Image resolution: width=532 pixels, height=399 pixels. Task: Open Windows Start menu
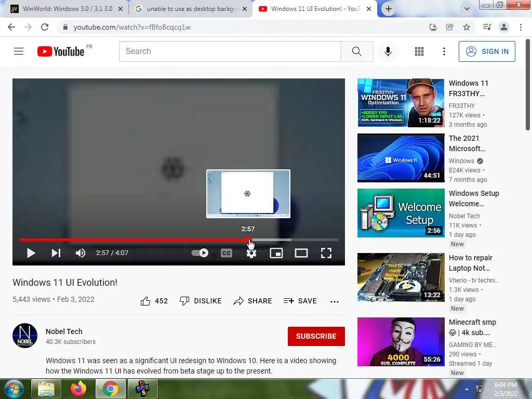14,389
